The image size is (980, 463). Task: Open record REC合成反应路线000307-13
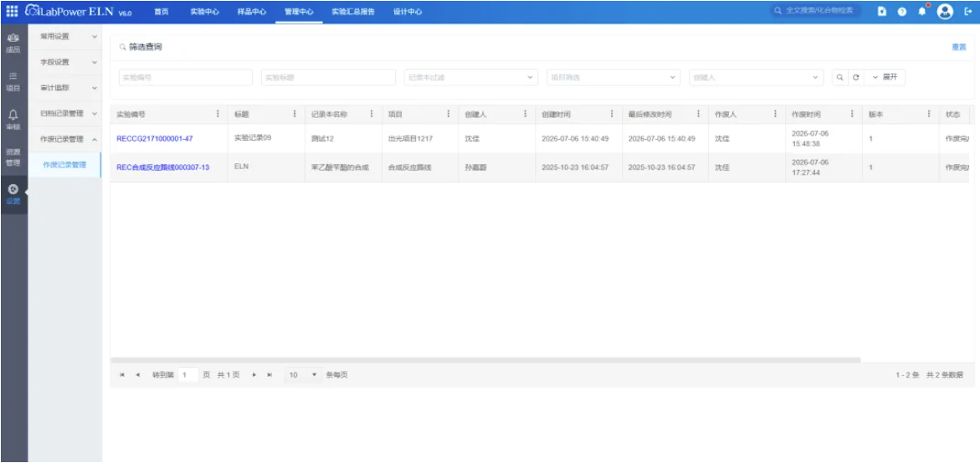coord(162,167)
